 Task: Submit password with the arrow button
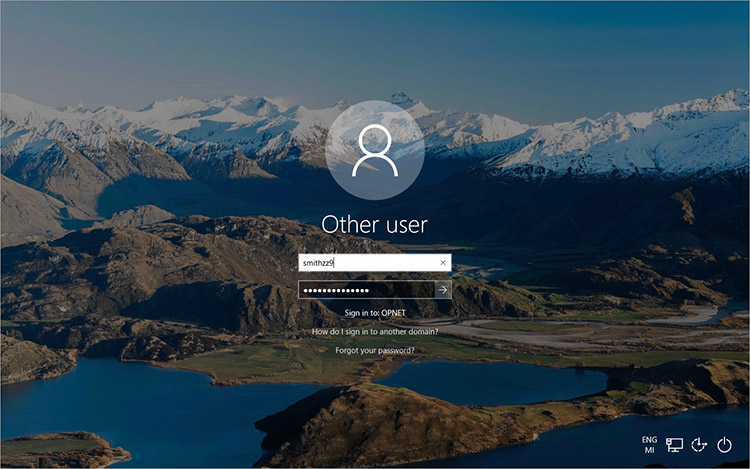coord(443,290)
